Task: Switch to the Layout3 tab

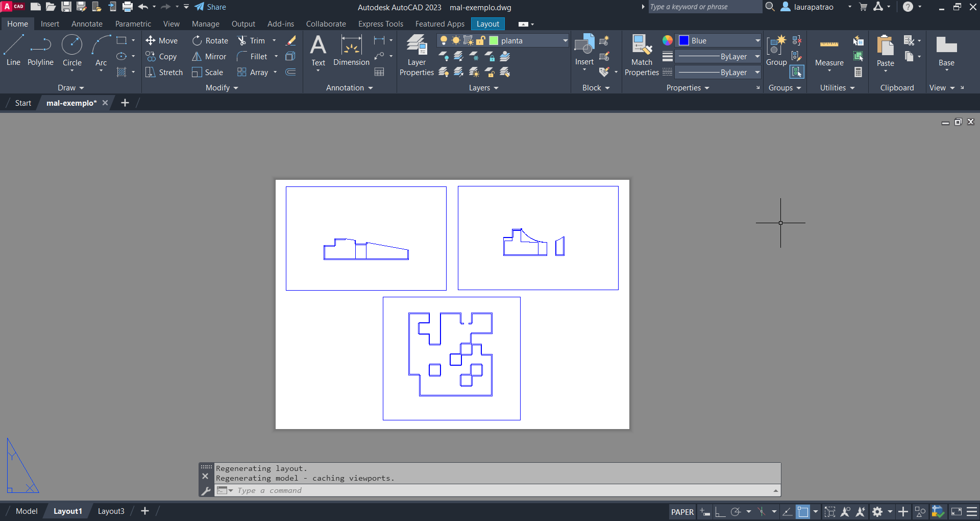Action: point(111,511)
